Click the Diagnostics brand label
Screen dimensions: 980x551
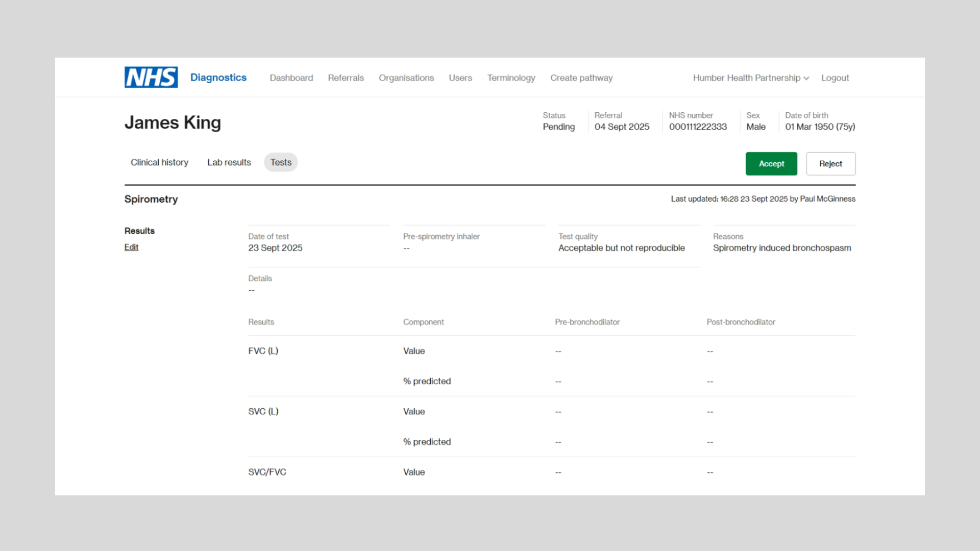point(218,77)
